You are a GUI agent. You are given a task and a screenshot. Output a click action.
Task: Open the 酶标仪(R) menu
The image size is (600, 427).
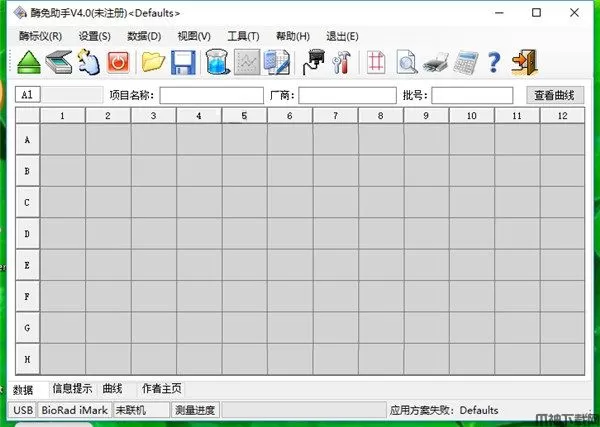click(x=40, y=36)
